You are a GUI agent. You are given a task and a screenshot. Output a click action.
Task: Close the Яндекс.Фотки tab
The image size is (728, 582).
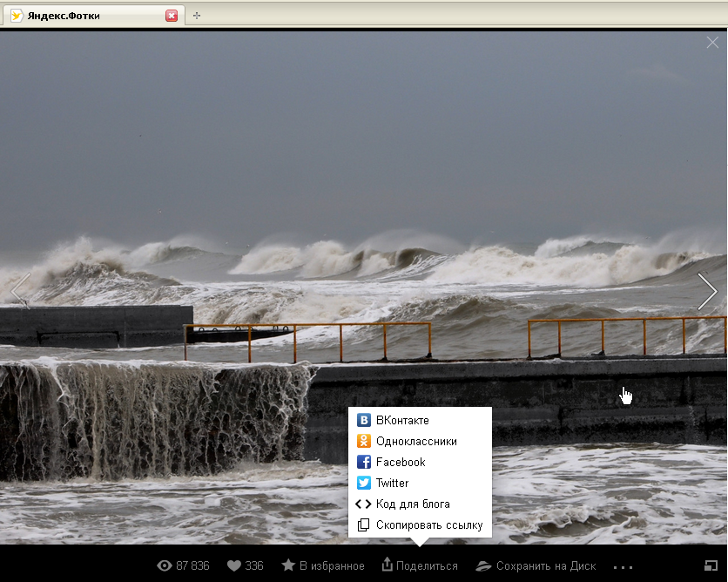click(172, 16)
